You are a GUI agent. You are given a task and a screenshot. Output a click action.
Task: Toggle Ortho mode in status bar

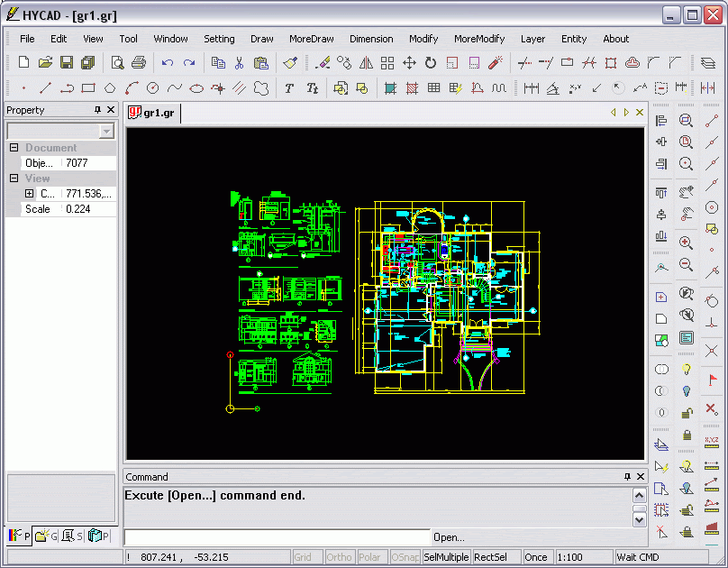(340, 557)
